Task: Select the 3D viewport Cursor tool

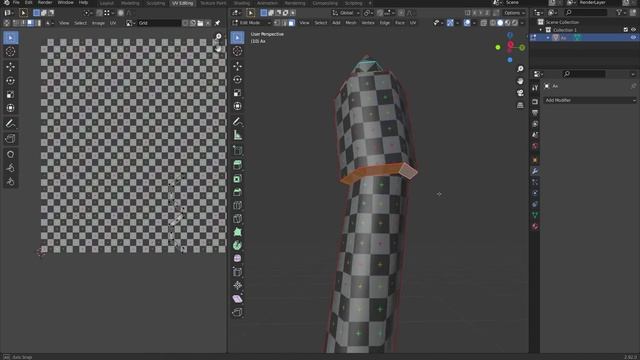Action: click(238, 51)
